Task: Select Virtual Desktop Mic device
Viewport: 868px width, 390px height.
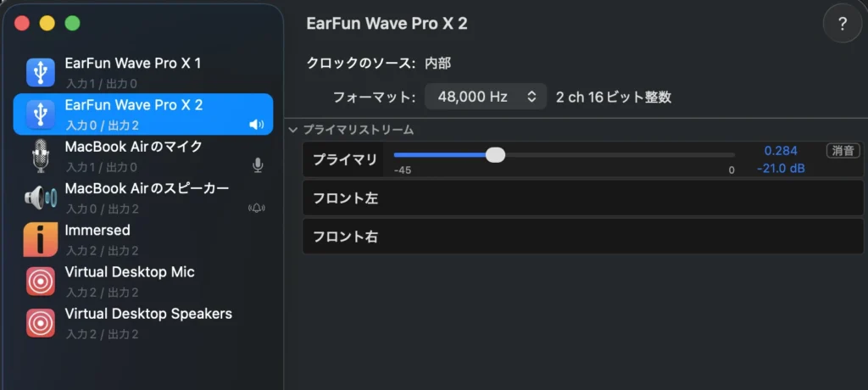Action: (142, 281)
